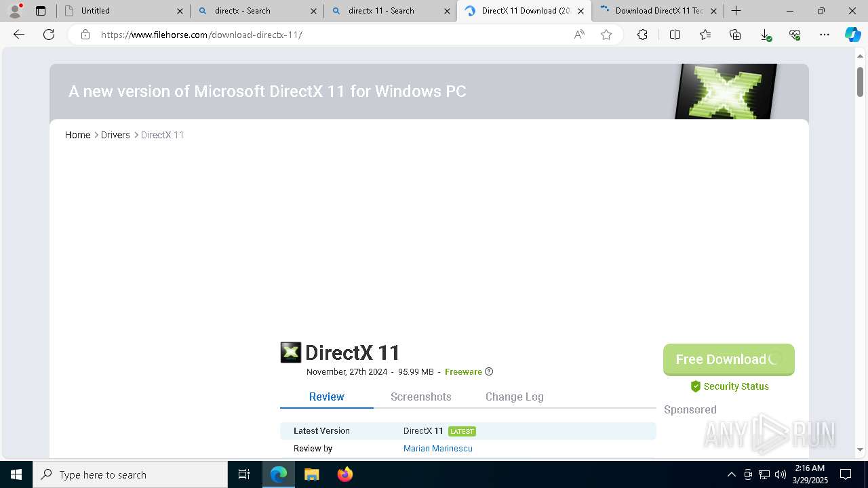Click the taskbar clock showing 2:16 AM
This screenshot has width=868, height=488.
coord(810,474)
